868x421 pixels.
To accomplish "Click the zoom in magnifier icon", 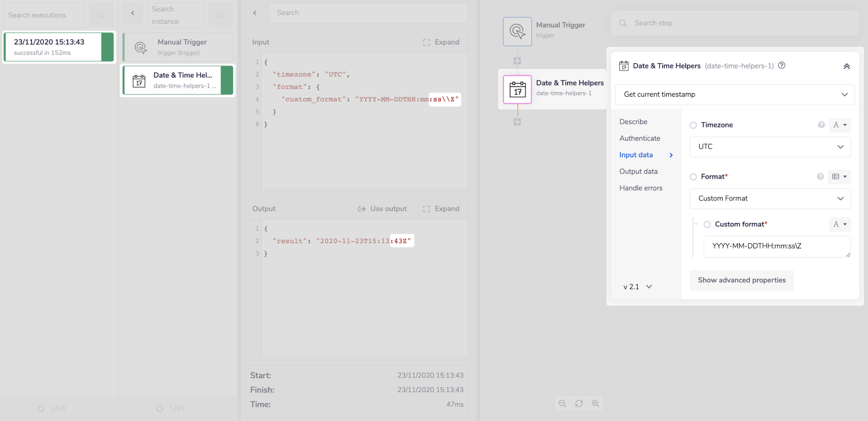I will tap(595, 404).
